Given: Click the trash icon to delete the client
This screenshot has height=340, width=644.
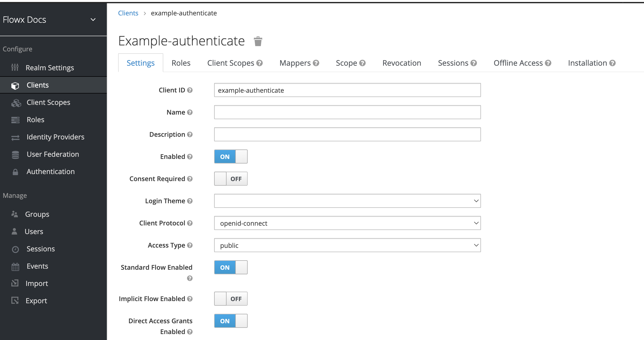Looking at the screenshot, I should [258, 41].
